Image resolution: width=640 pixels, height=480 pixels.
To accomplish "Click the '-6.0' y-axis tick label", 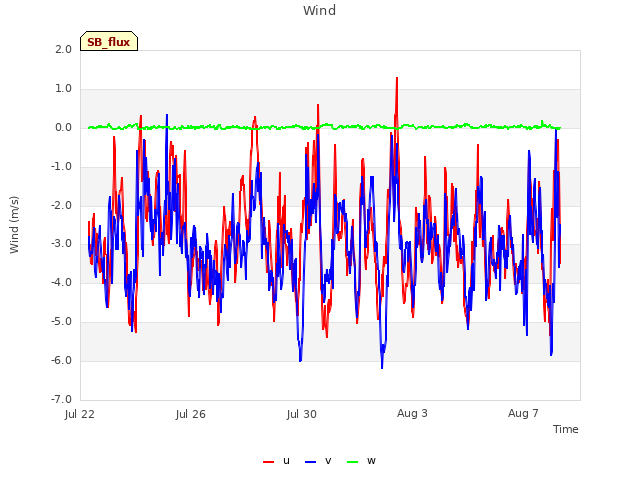I will pyautogui.click(x=61, y=360).
